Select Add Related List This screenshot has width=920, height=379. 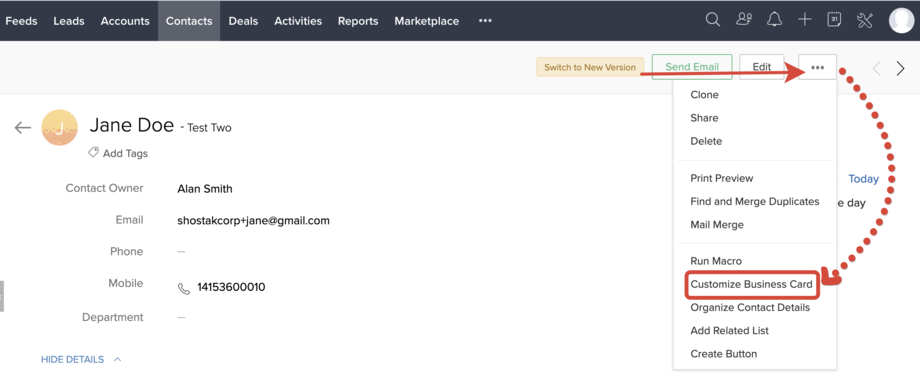729,330
